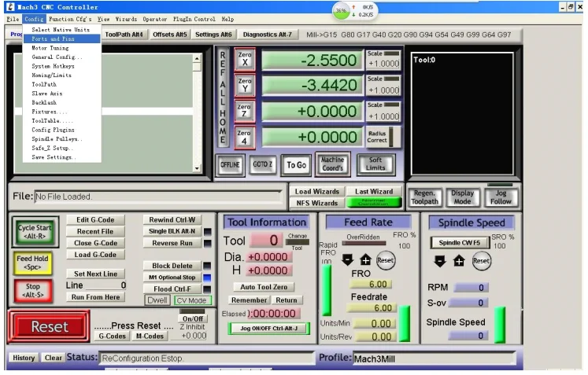Toggle M1 Optional Stop
The image size is (588, 375).
[172, 278]
